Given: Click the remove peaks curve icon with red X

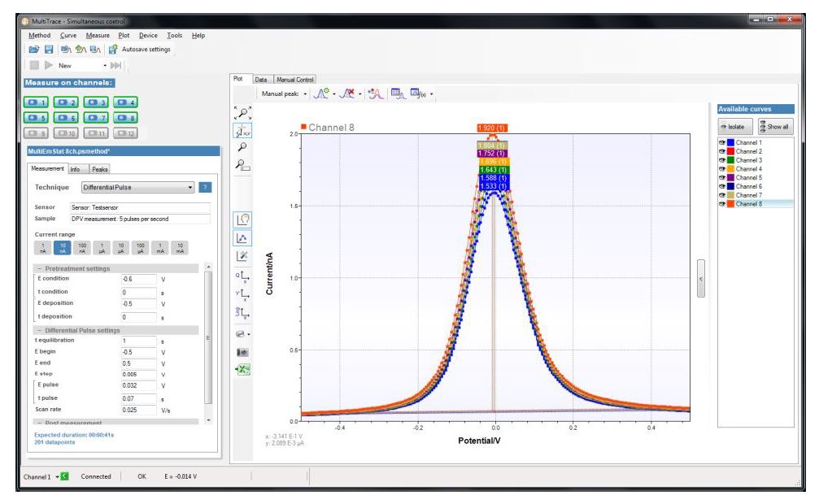Looking at the screenshot, I should click(x=346, y=93).
